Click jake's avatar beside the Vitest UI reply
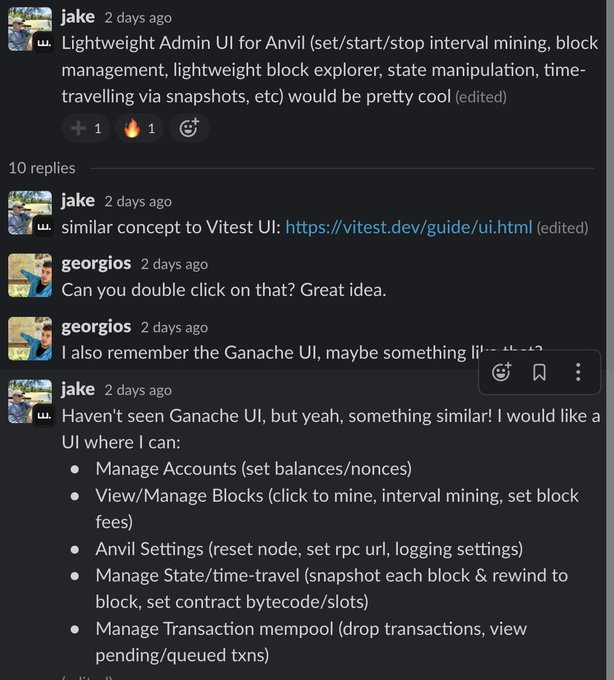The width and height of the screenshot is (614, 680). (30, 213)
